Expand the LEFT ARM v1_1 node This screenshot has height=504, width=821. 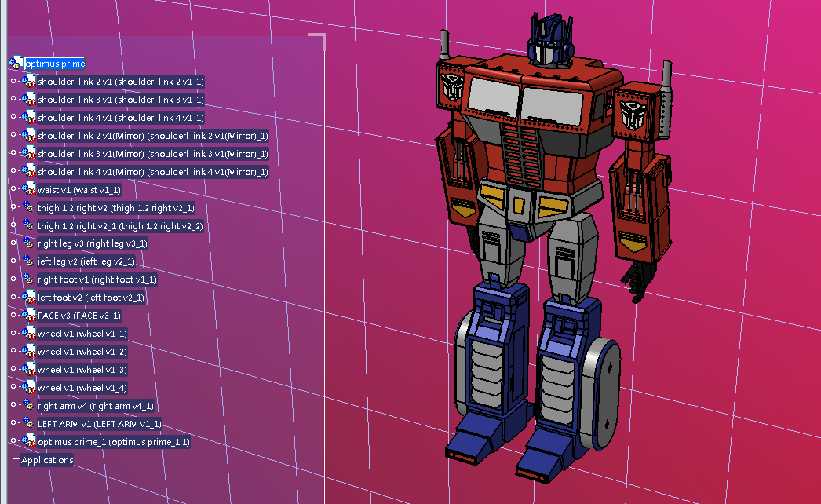(13, 423)
